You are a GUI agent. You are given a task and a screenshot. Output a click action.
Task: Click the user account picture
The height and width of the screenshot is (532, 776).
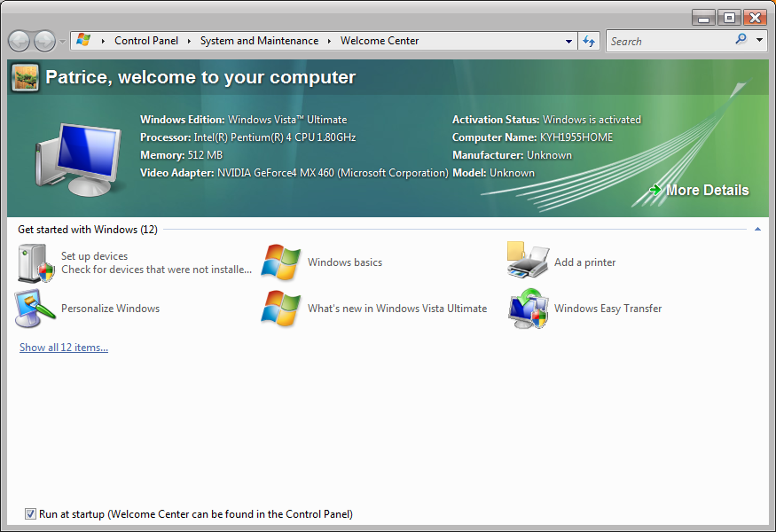coord(25,78)
